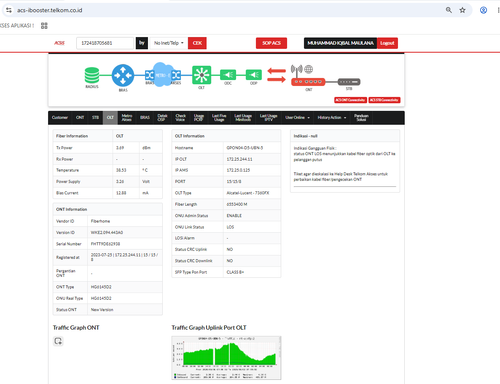The width and height of the screenshot is (500, 384).
Task: Click the ONU Link Status value LOS
Action: (230, 227)
